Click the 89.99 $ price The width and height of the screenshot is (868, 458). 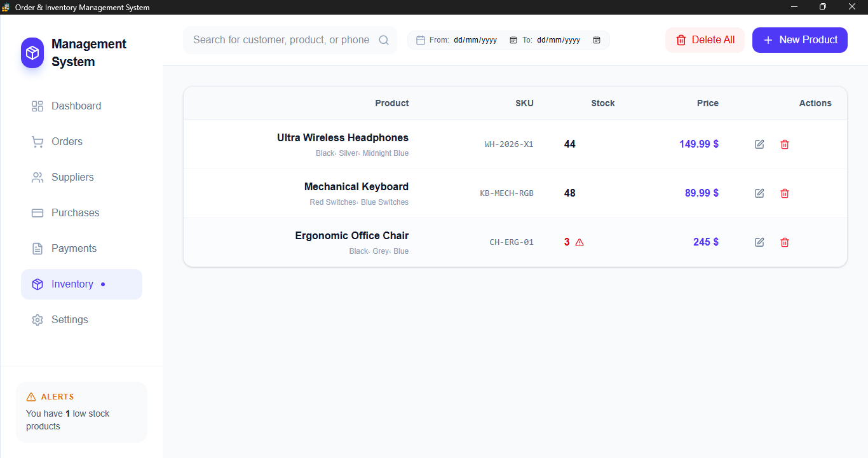coord(702,193)
